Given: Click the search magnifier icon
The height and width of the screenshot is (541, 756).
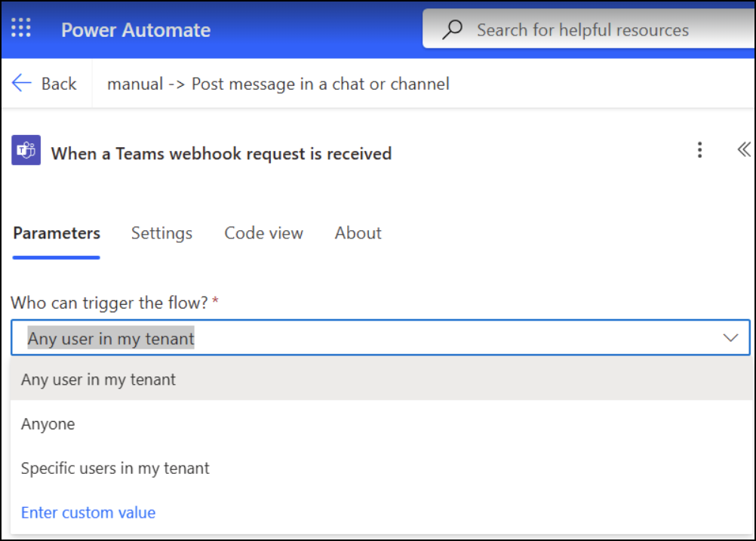Looking at the screenshot, I should 452,29.
